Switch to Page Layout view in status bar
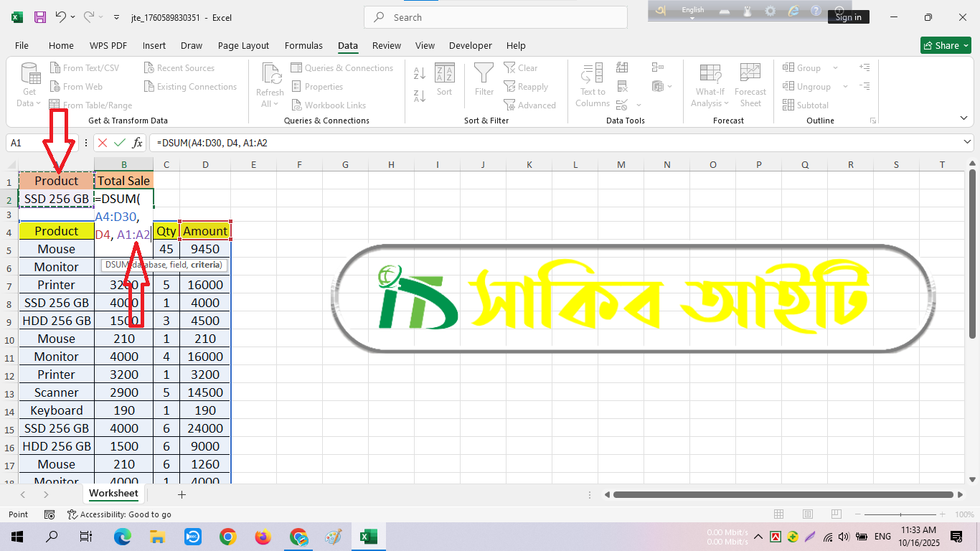 pyautogui.click(x=808, y=514)
